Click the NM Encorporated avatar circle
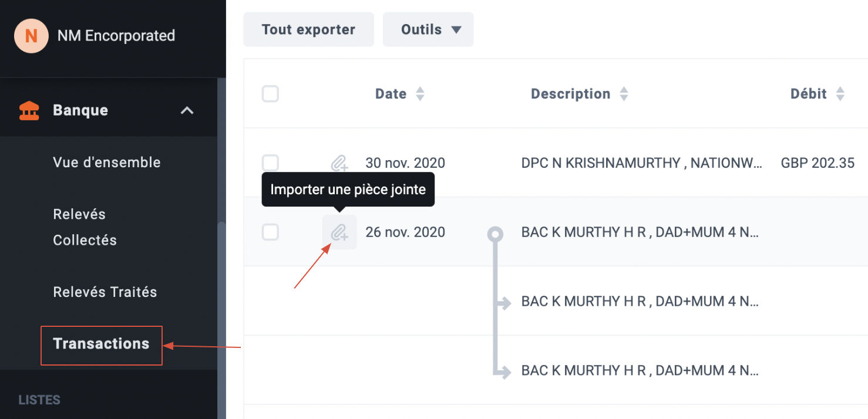Image resolution: width=868 pixels, height=419 pixels. click(31, 36)
